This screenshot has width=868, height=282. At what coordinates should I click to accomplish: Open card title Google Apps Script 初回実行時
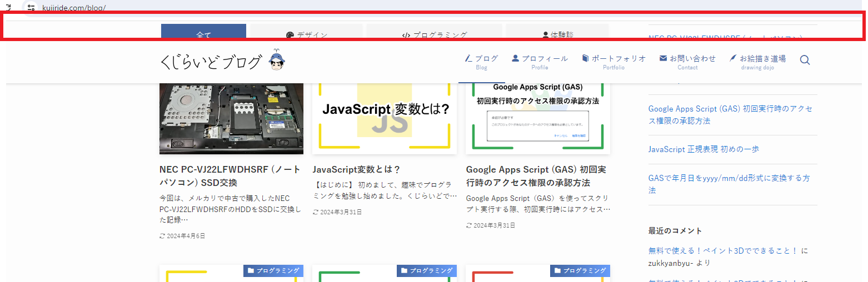536,176
